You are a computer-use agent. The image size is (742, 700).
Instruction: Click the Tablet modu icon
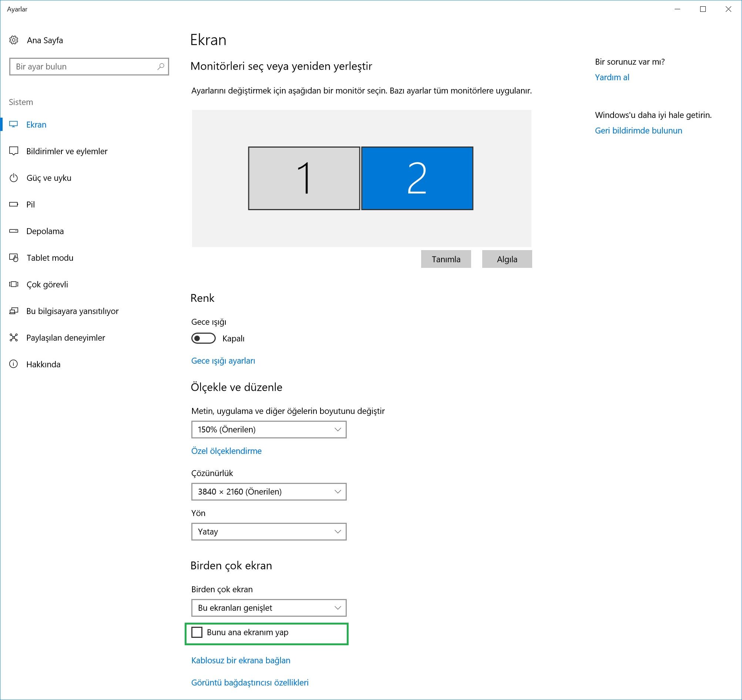pos(14,258)
